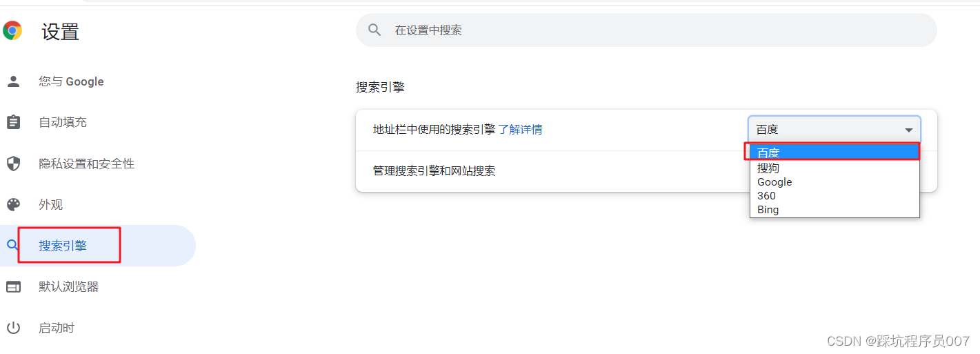Choose Google as the search engine
Image resolution: width=980 pixels, height=354 pixels.
pos(834,181)
